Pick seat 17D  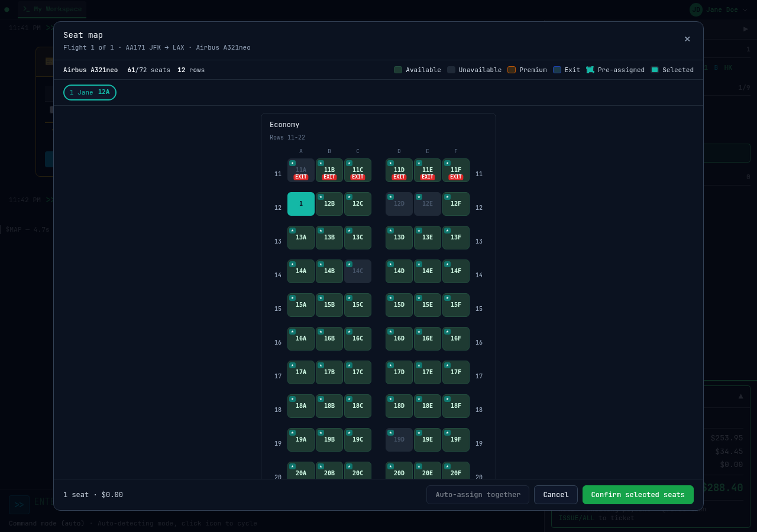399,372
